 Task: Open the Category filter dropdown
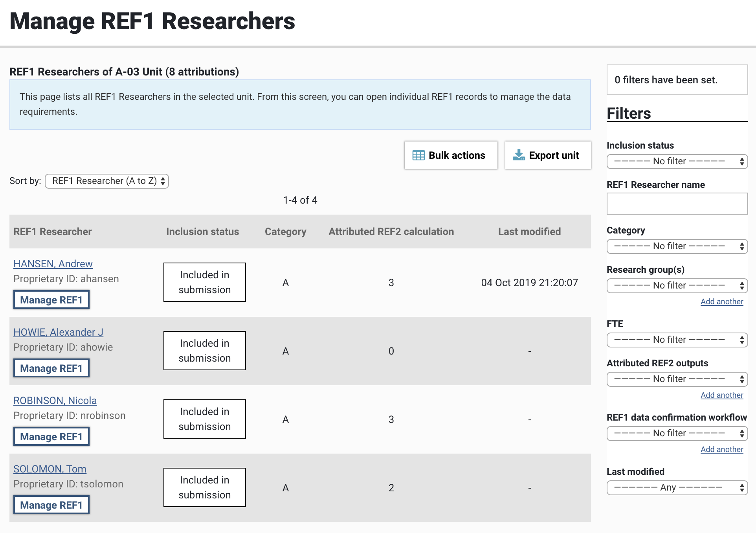(x=677, y=246)
